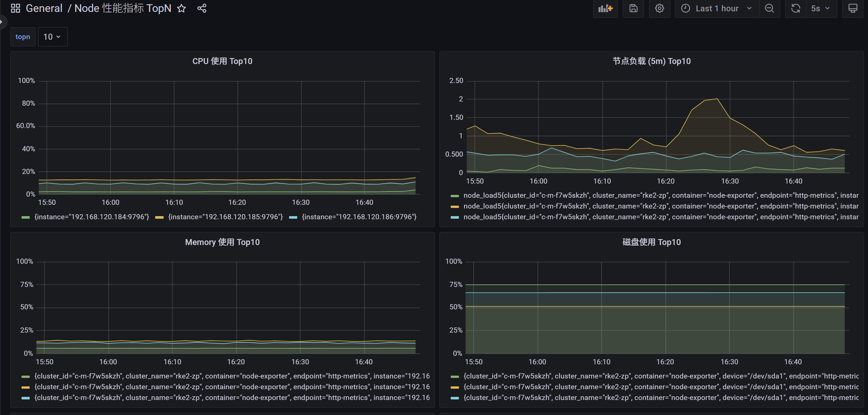Open the 5s refresh interval dropdown
Viewport: 868px width, 415px height.
tap(820, 8)
